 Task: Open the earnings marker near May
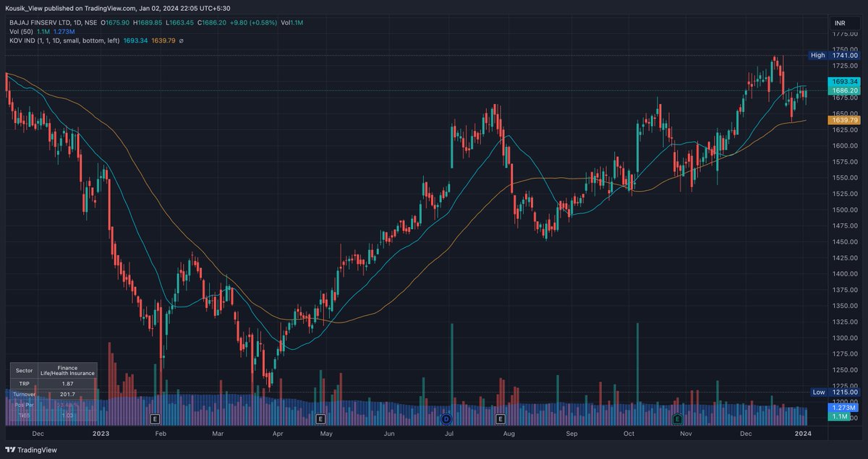click(x=320, y=419)
